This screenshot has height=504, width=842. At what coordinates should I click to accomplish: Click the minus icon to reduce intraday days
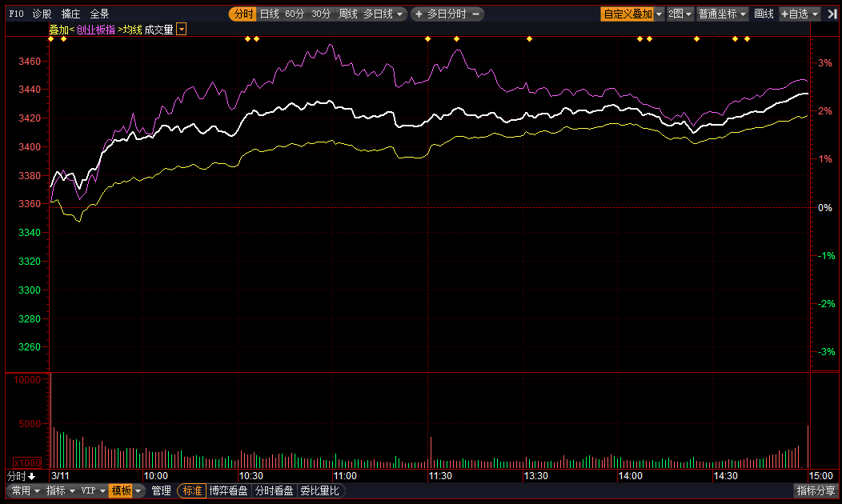pyautogui.click(x=475, y=14)
